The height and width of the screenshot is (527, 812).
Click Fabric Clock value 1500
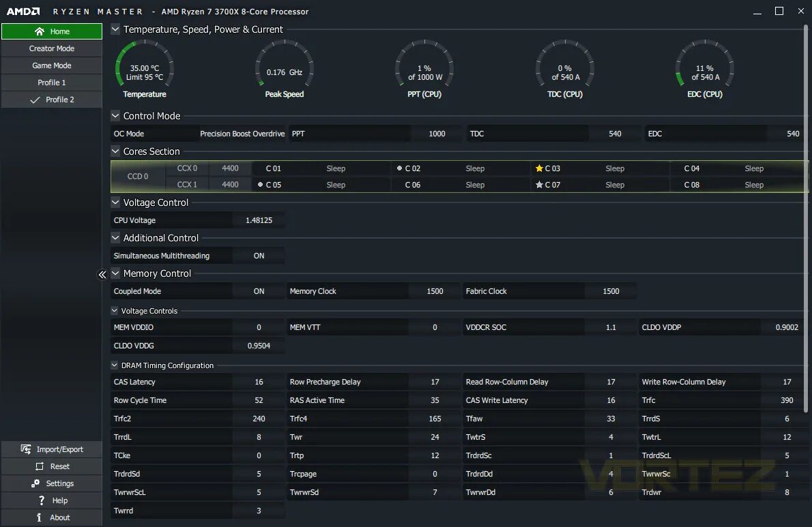pyautogui.click(x=611, y=291)
